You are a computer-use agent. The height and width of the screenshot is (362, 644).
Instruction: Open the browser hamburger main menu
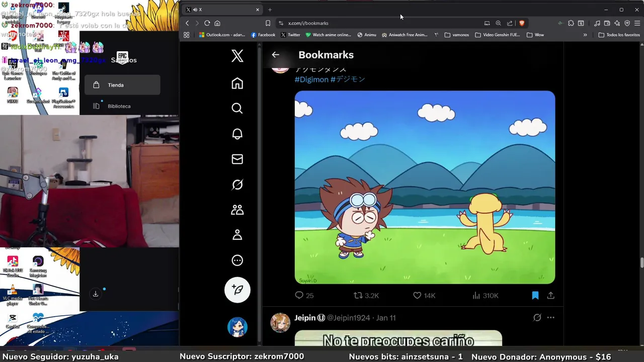(637, 23)
